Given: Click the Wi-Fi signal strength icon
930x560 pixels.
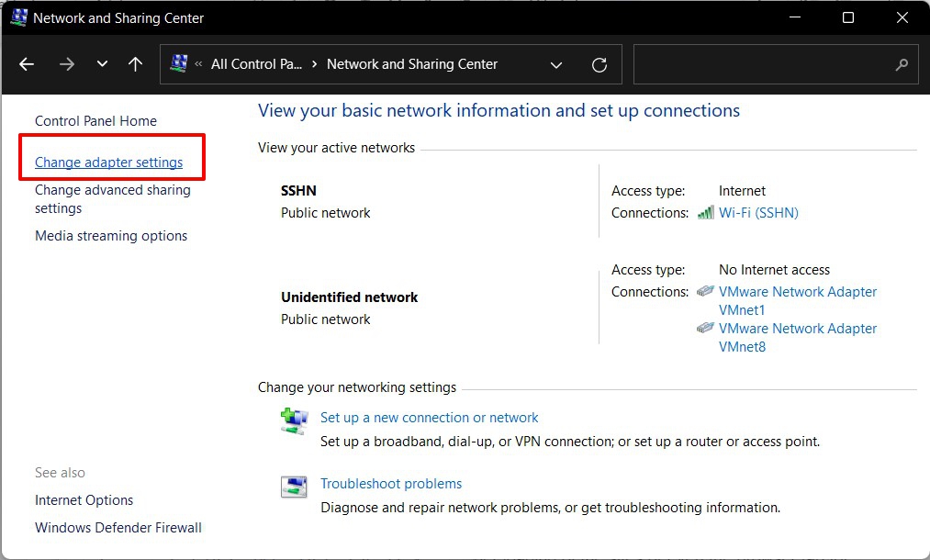Looking at the screenshot, I should coord(705,213).
